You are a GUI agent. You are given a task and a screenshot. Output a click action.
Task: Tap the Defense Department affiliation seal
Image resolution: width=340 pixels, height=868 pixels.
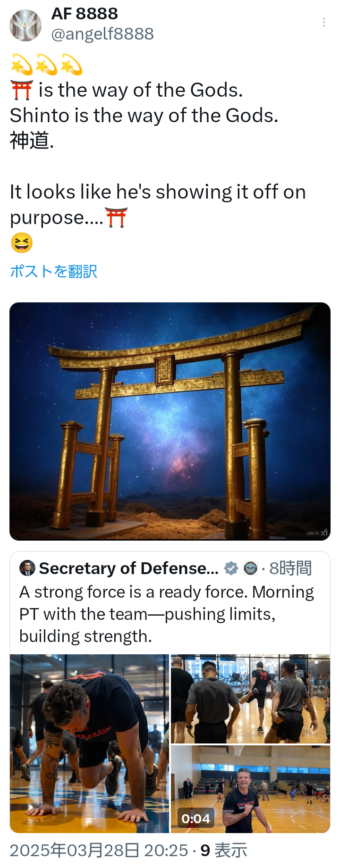pos(250,568)
